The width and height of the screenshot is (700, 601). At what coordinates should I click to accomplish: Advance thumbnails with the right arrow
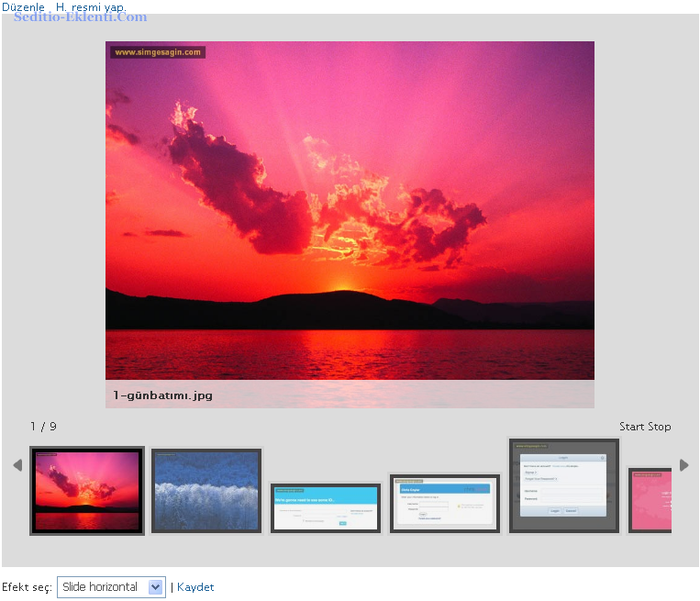tap(683, 465)
